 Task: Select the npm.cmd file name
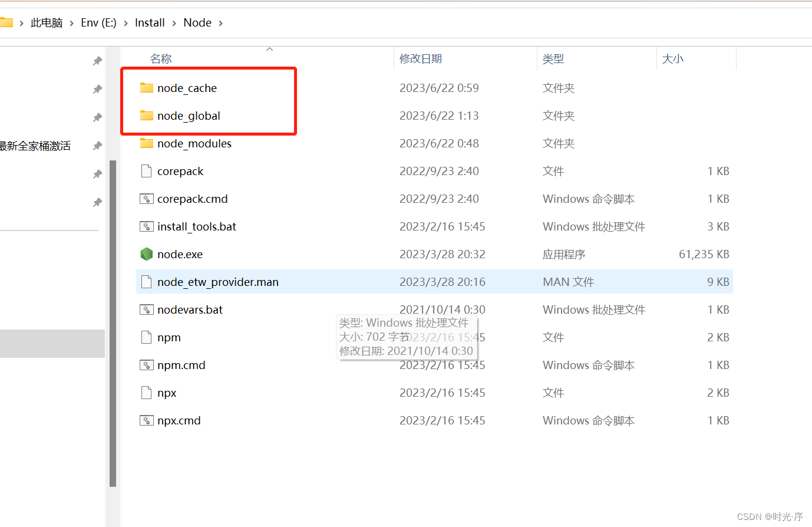pos(181,365)
